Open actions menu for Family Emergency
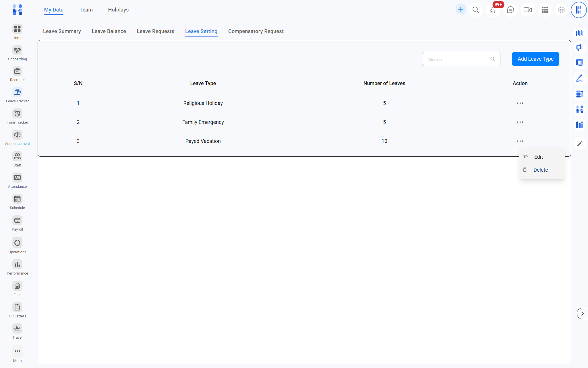Image resolution: width=588 pixels, height=368 pixels. coord(520,122)
